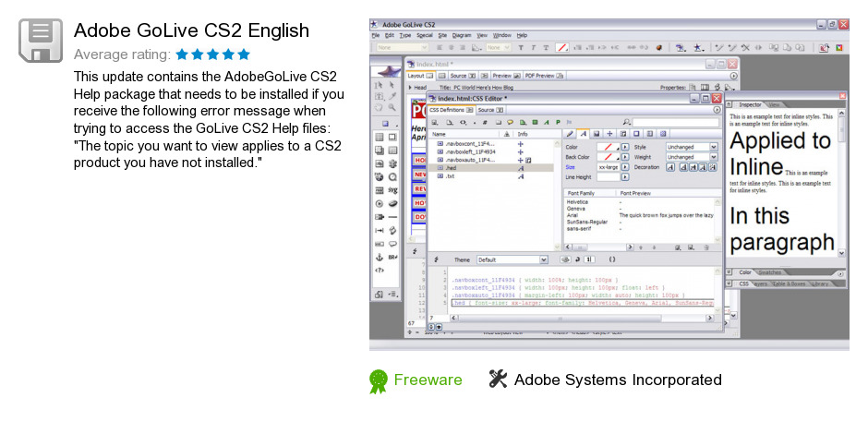Open the Theme Default dropdown
This screenshot has width=868, height=422.
pos(512,259)
